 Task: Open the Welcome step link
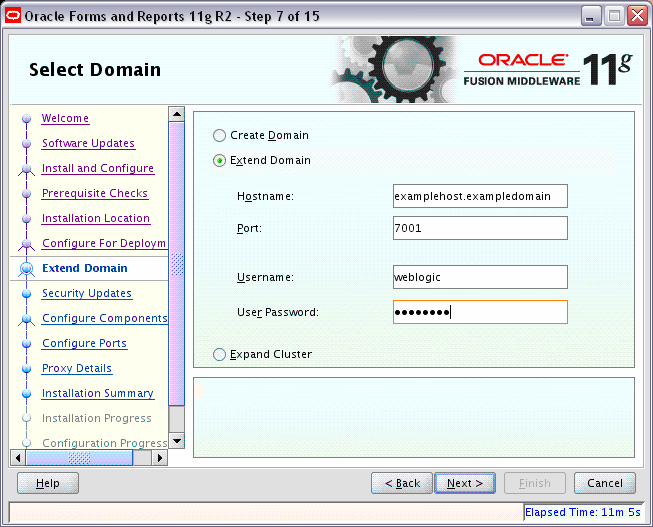coord(65,118)
